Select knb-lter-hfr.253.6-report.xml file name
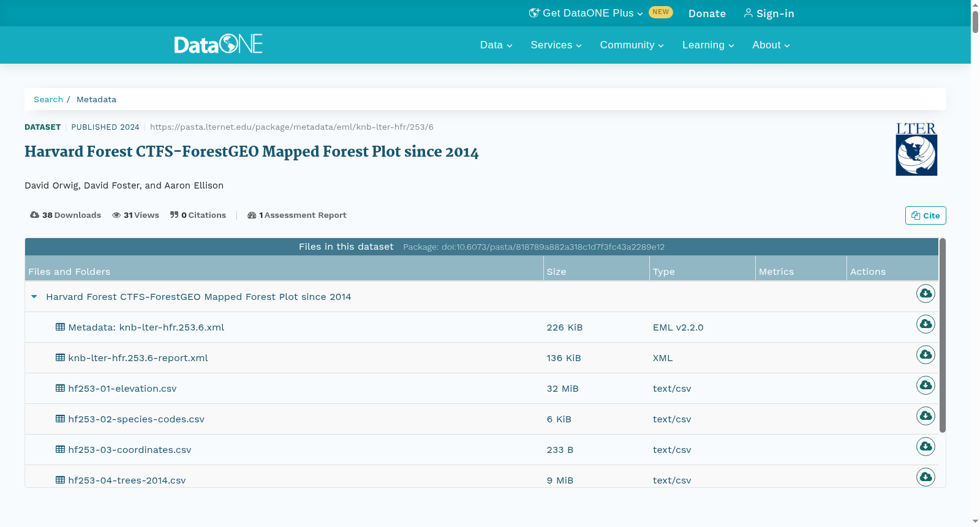This screenshot has height=527, width=980. click(x=138, y=358)
